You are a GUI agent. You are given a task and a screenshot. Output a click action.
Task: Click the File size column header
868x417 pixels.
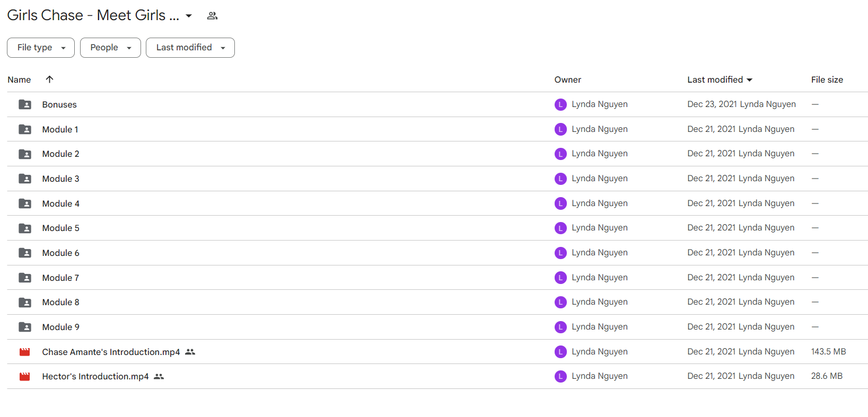(827, 79)
